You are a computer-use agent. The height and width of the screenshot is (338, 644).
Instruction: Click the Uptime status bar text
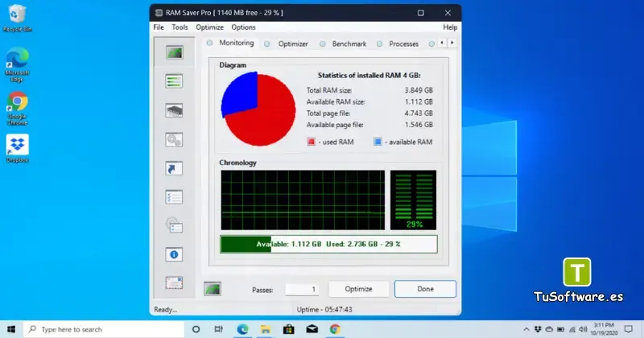pos(324,309)
